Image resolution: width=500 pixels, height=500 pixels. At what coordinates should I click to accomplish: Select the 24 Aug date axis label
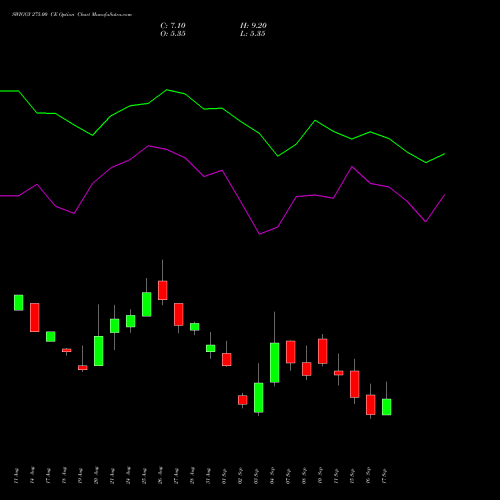click(x=128, y=476)
